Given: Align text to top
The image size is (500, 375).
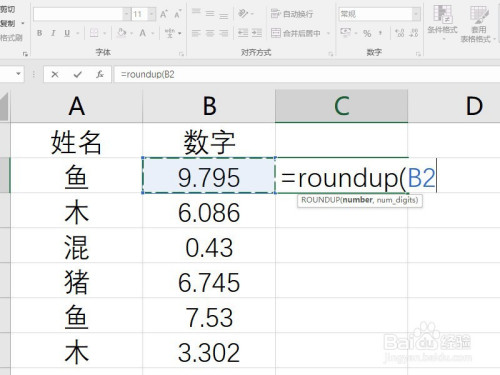Looking at the screenshot, I should coord(196,13).
